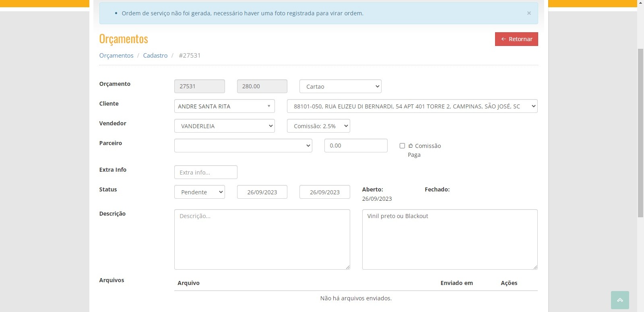Click the page vertical scrollbar thumb
The height and width of the screenshot is (312, 644).
click(x=640, y=133)
